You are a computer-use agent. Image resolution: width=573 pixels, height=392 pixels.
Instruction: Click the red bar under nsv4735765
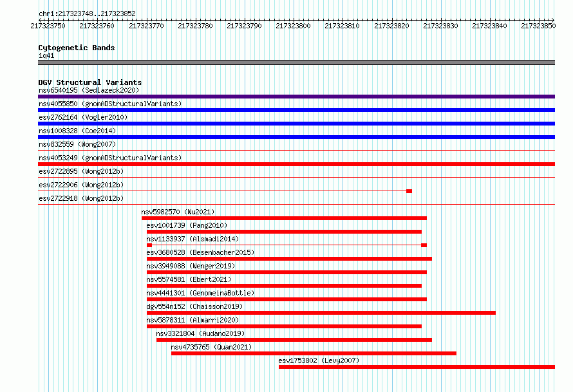(314, 353)
